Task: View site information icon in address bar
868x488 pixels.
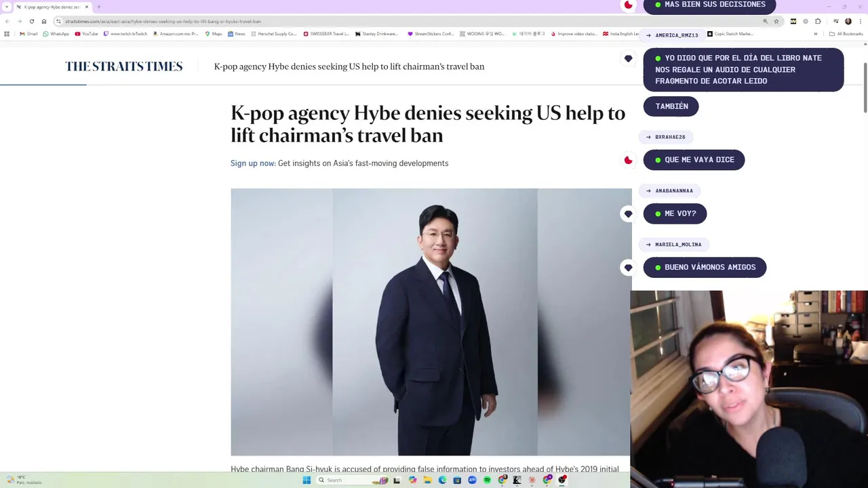Action: 59,21
